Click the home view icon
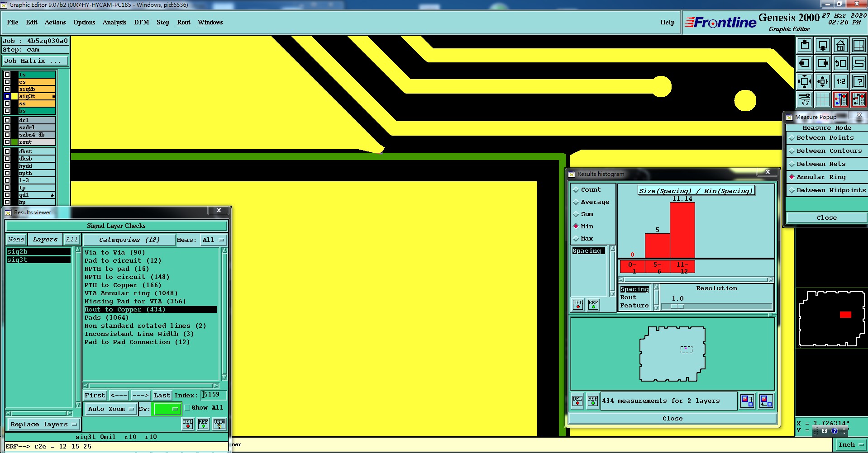Image resolution: width=868 pixels, height=453 pixels. point(841,45)
